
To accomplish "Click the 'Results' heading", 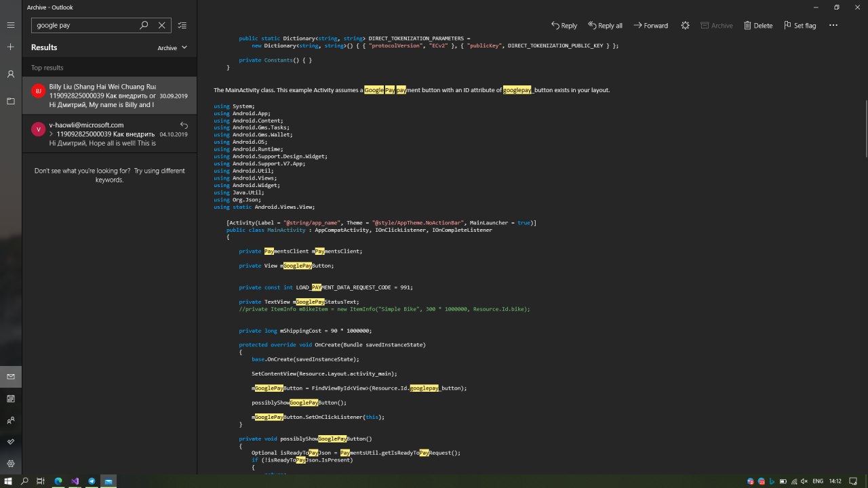I will click(x=44, y=47).
